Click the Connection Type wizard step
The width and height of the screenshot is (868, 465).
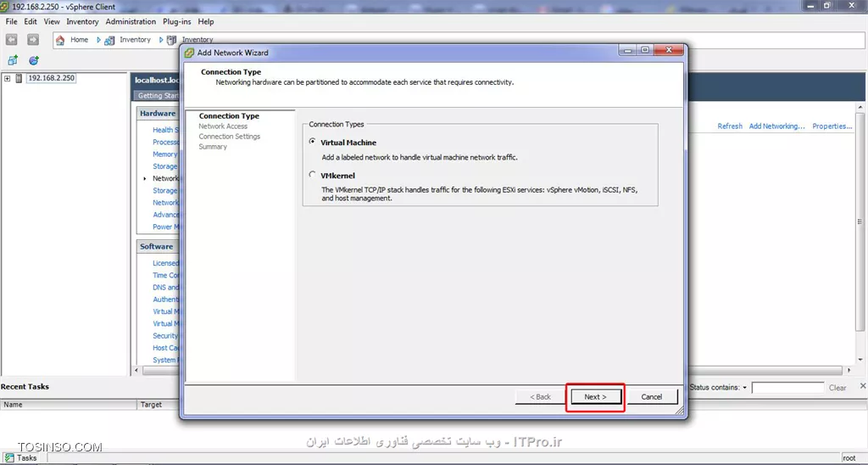click(x=229, y=116)
